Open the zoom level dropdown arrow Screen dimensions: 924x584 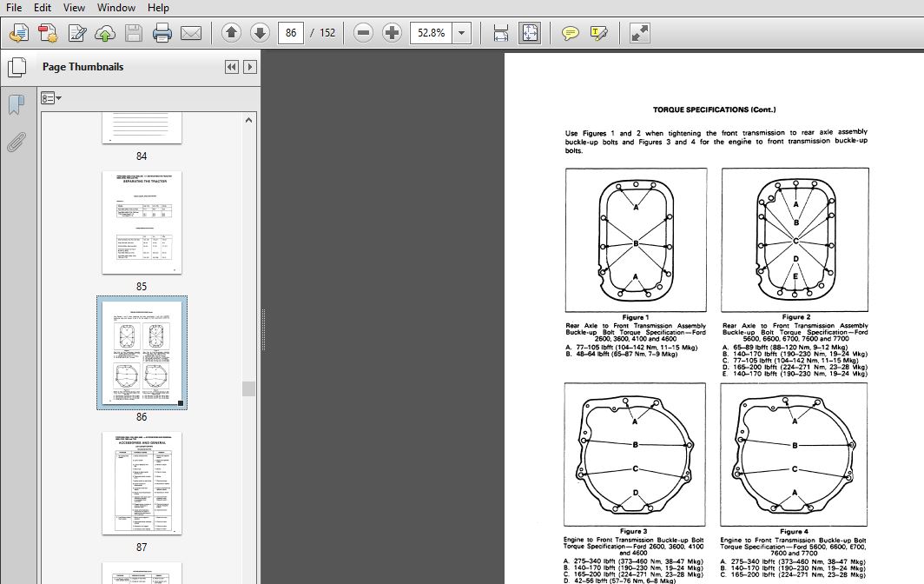click(x=462, y=33)
